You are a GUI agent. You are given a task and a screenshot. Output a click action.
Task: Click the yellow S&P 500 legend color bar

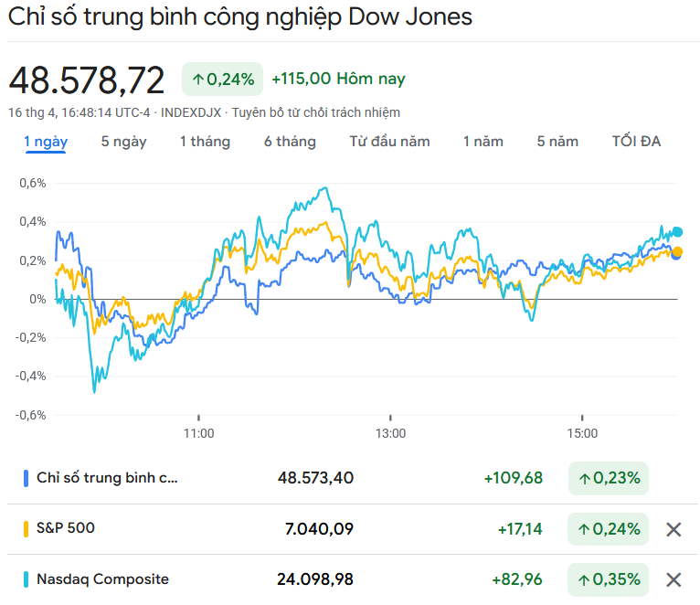pyautogui.click(x=26, y=529)
